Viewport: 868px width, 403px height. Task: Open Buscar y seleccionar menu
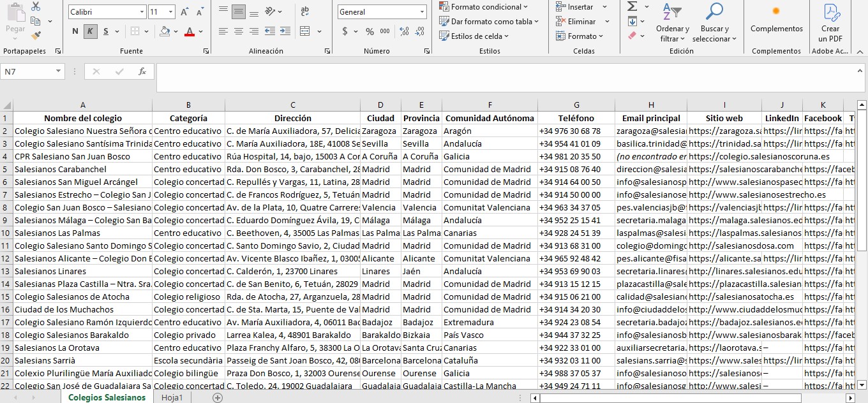(x=714, y=23)
